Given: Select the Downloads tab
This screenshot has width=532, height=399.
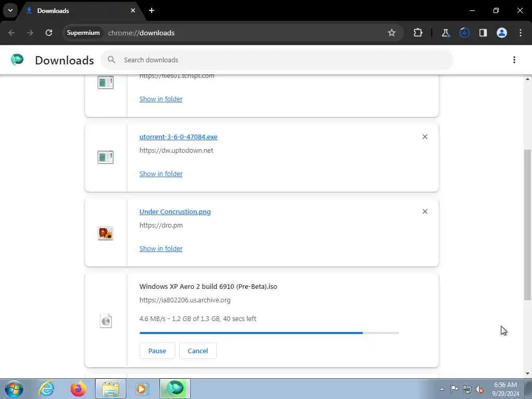Looking at the screenshot, I should (x=79, y=10).
